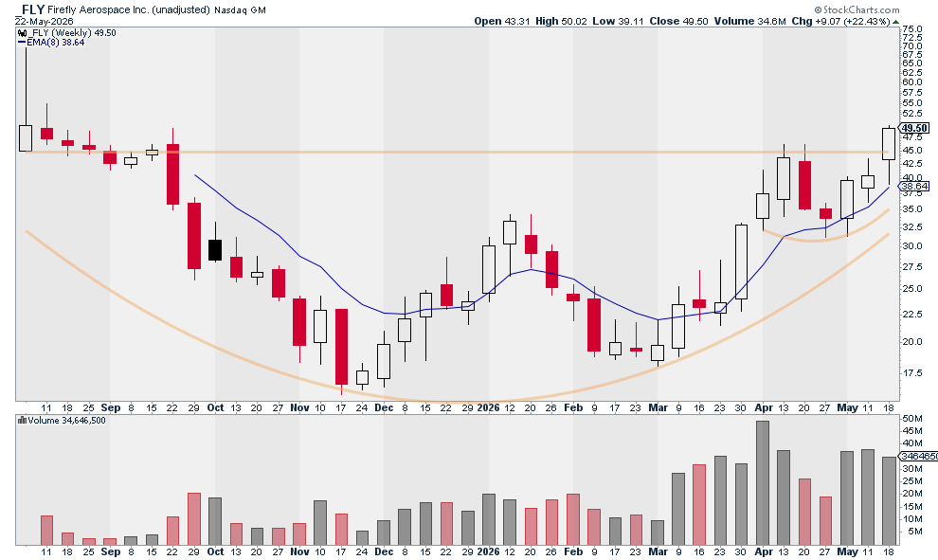
Task: Click the '2026' label under the price panel
Action: 488,407
